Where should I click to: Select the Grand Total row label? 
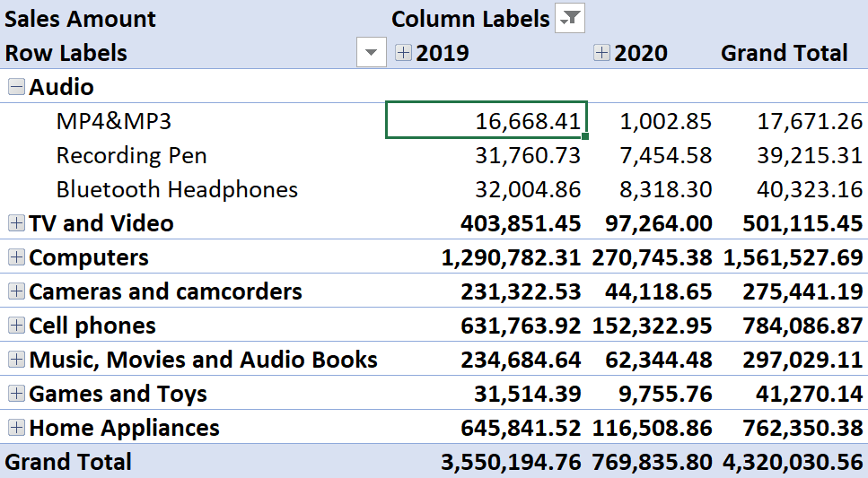68,461
